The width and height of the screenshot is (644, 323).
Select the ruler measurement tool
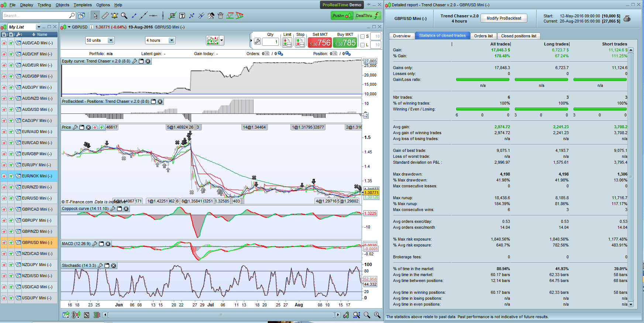tap(105, 16)
